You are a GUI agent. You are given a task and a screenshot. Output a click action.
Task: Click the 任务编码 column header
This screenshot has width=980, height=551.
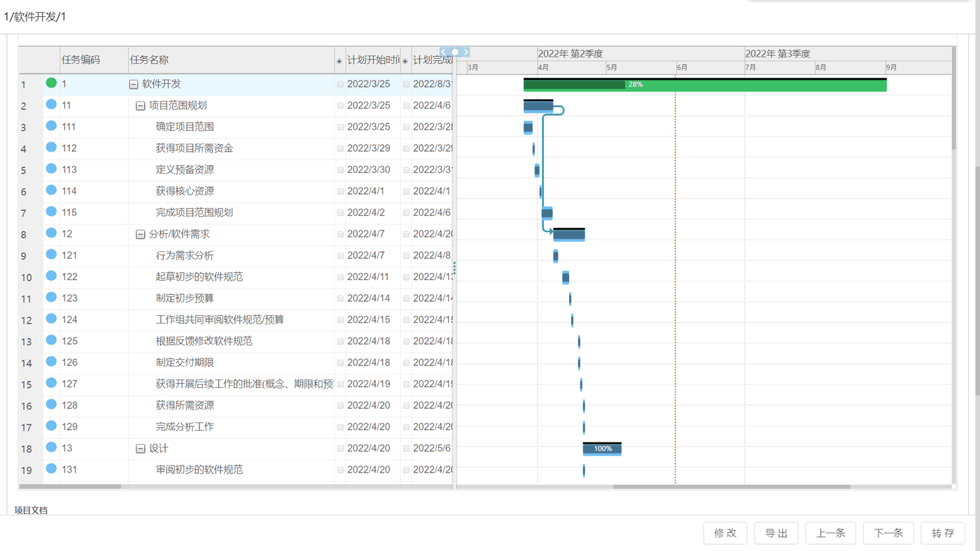[x=94, y=60]
